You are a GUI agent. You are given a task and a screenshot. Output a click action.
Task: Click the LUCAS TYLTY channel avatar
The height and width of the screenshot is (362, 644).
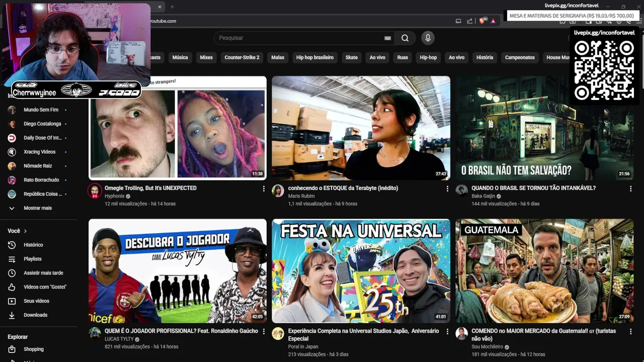tap(95, 333)
